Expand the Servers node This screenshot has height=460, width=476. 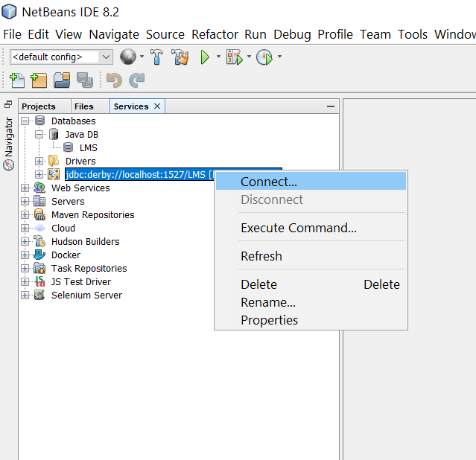click(x=25, y=201)
